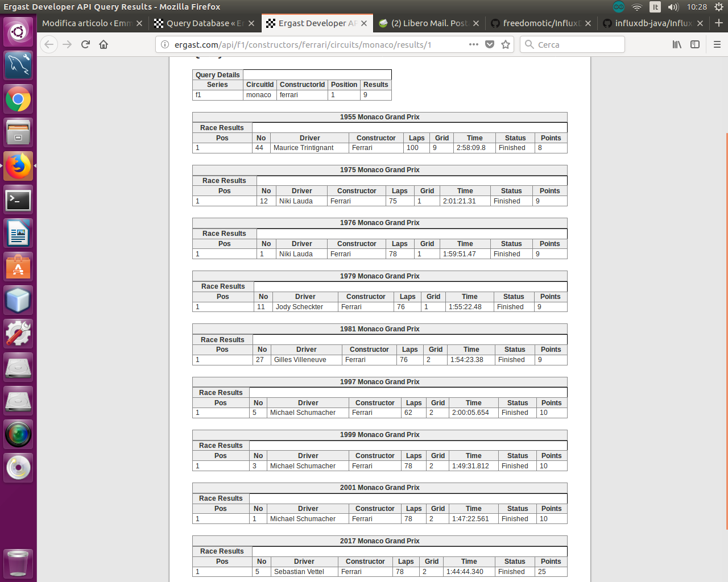Bookmark this page with star icon
This screenshot has width=728, height=582.
[506, 44]
